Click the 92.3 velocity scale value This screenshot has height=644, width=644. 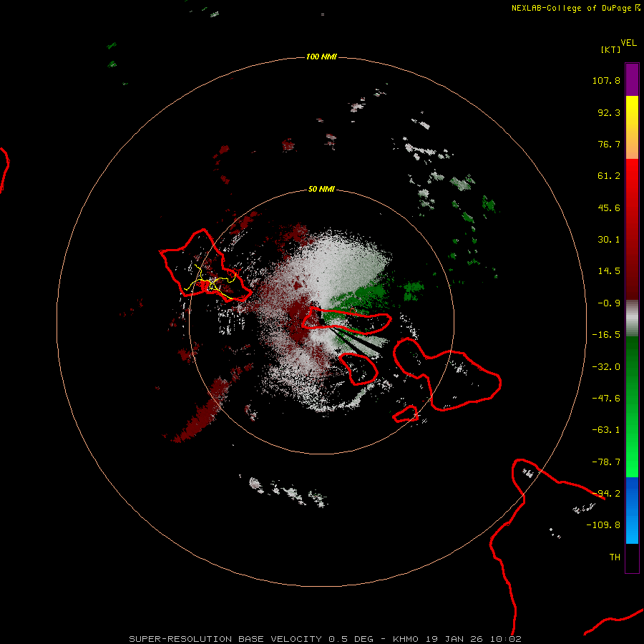click(x=609, y=112)
